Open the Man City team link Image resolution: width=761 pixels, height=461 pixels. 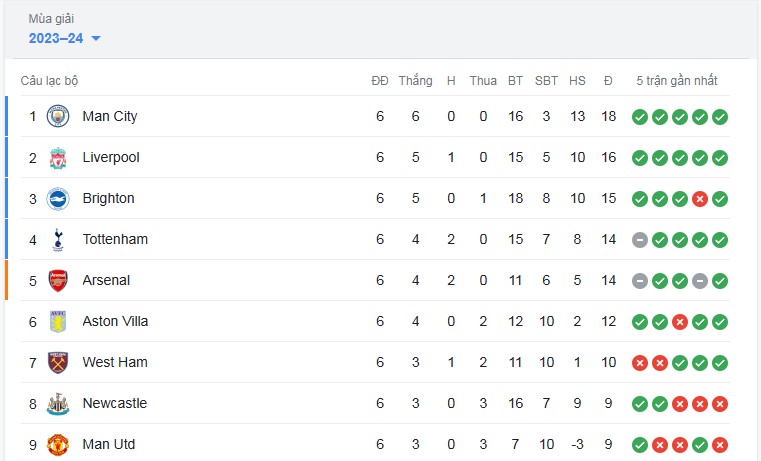[110, 117]
